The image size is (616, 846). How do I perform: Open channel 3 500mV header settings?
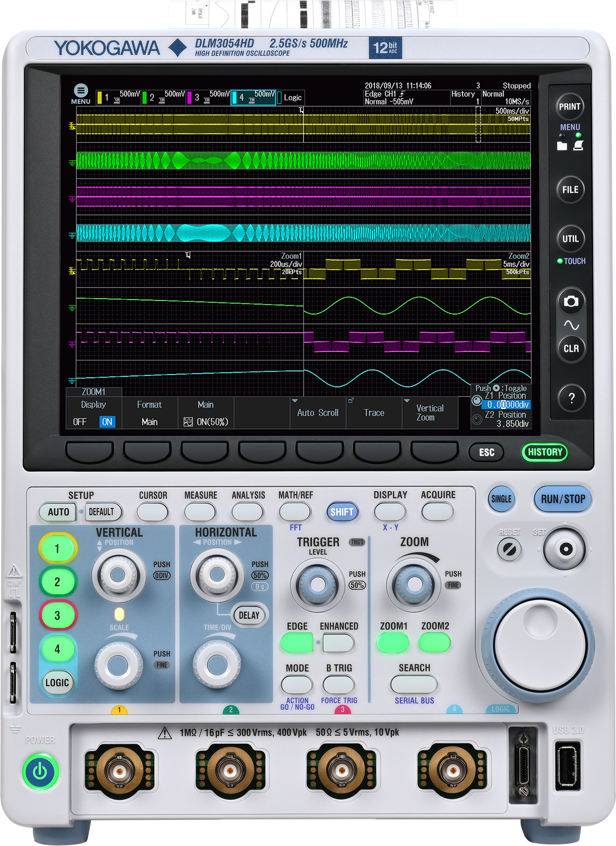208,97
